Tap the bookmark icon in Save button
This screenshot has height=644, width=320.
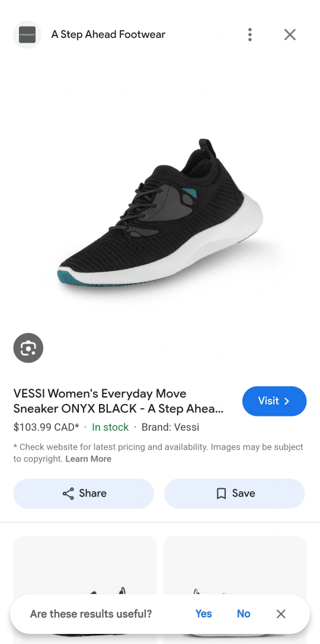(222, 494)
